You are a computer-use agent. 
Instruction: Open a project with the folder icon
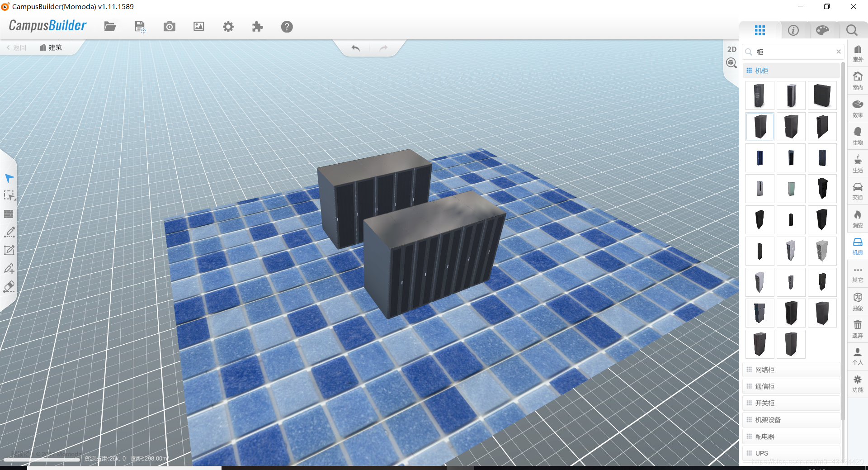click(x=110, y=27)
